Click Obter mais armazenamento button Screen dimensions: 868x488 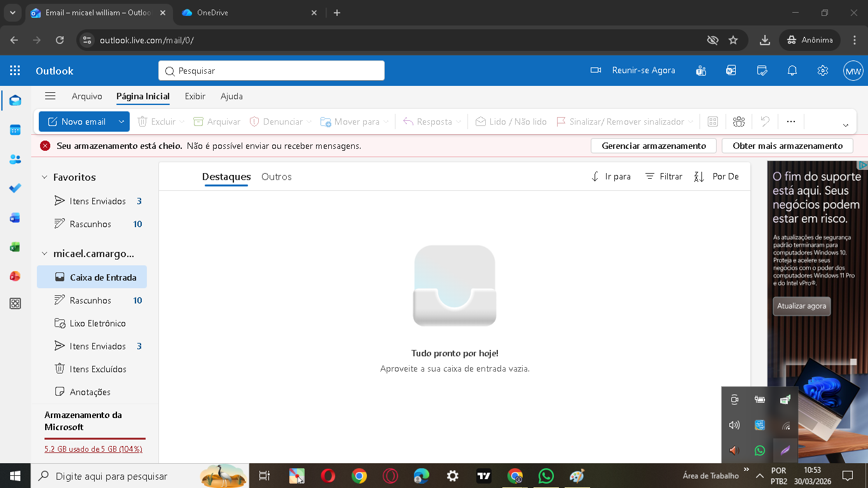787,146
